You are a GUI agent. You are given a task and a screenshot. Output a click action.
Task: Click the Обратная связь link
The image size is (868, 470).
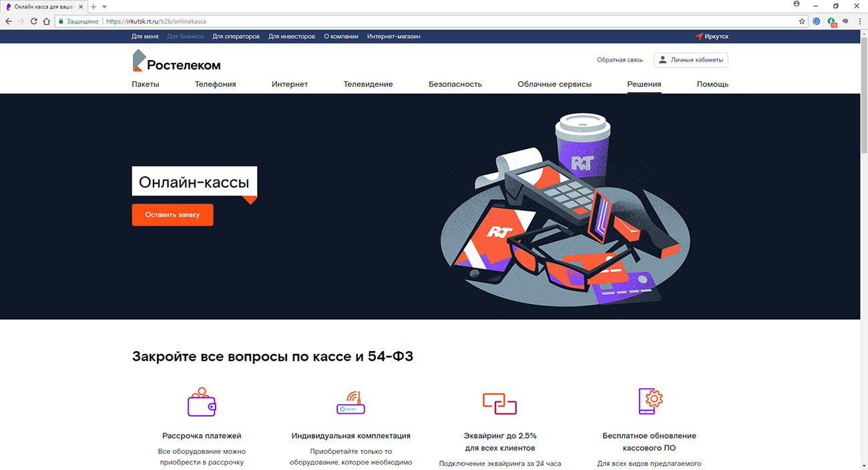tap(620, 60)
